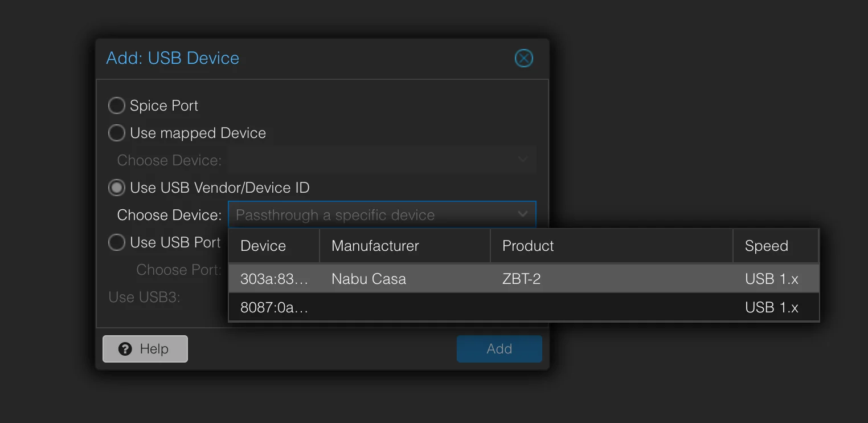This screenshot has height=423, width=868.
Task: Click the Add: USB Device title
Action: pyautogui.click(x=173, y=58)
